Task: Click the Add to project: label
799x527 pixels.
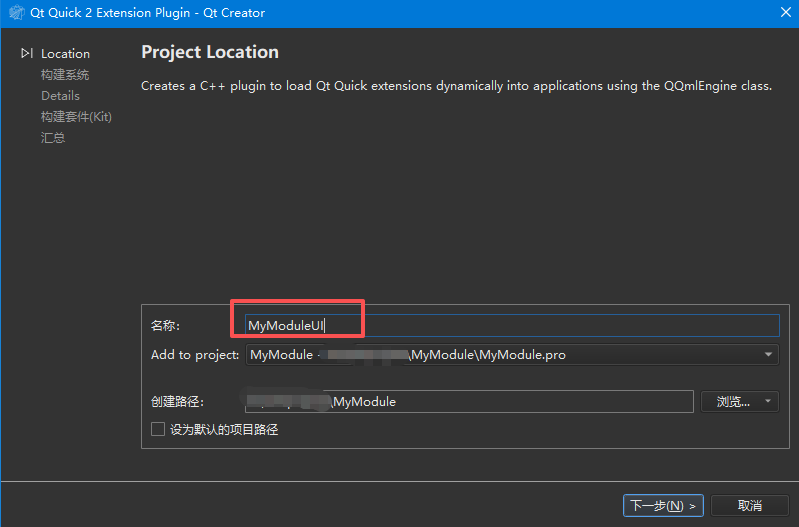Action: 195,355
